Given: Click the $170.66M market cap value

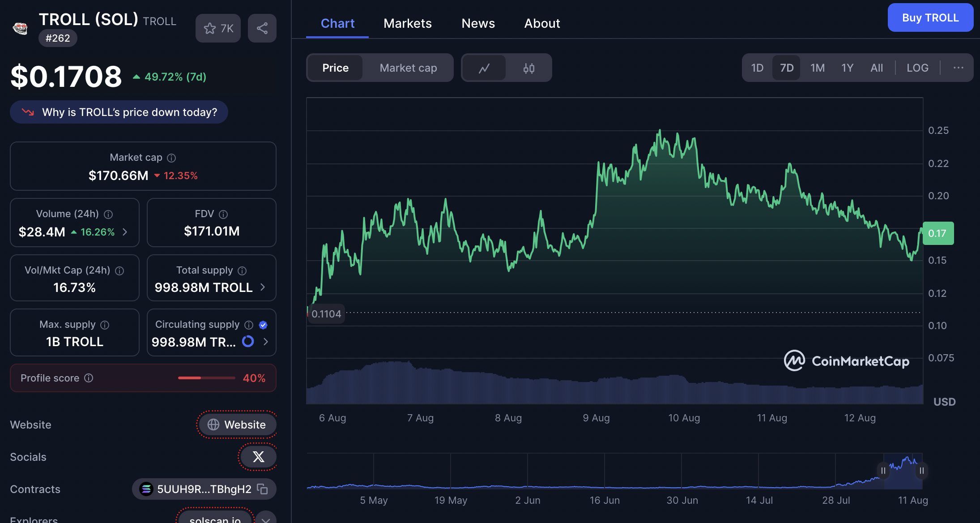Looking at the screenshot, I should [x=118, y=176].
